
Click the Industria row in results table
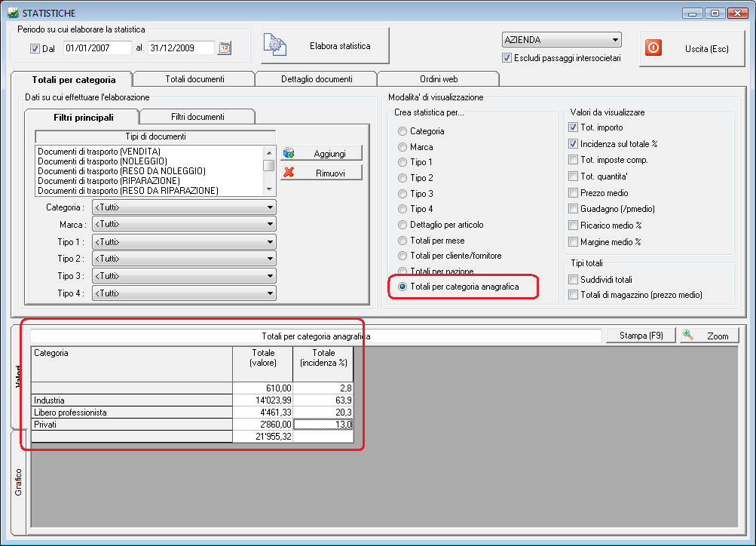192,400
